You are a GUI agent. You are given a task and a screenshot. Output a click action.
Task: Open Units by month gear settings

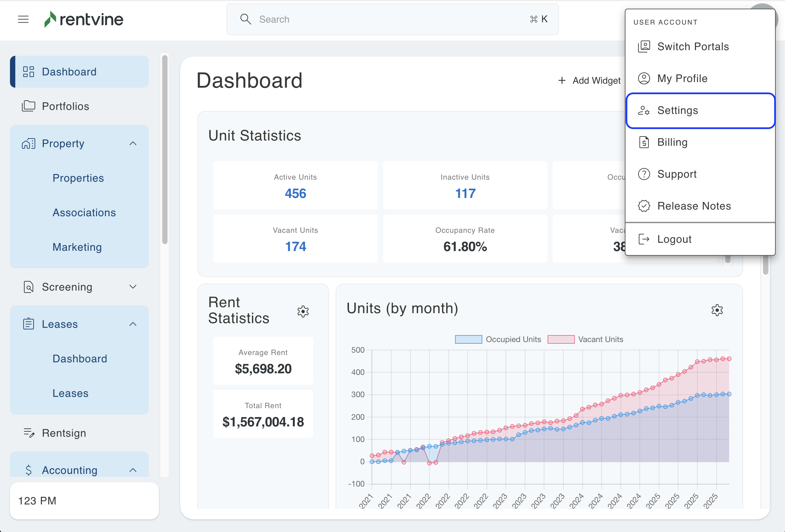point(717,310)
